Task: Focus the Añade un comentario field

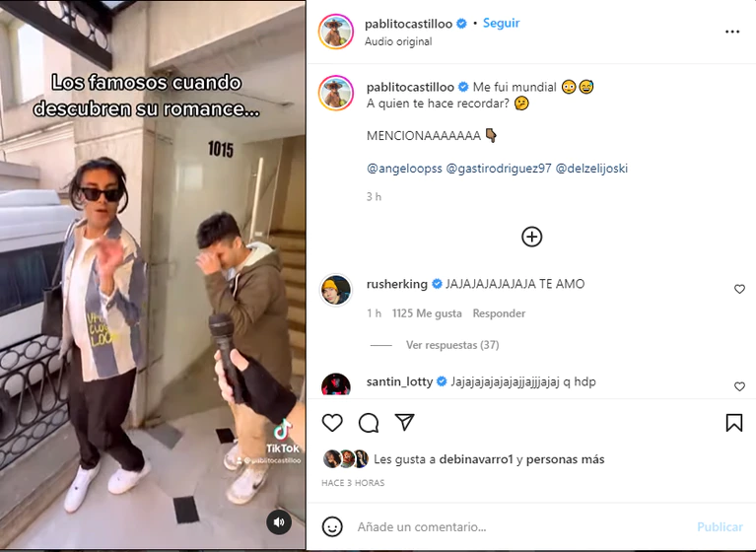Action: click(522, 527)
